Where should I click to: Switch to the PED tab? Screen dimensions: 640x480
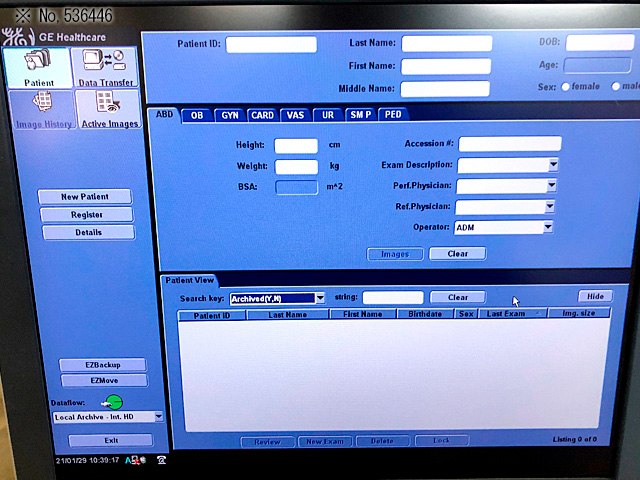393,115
